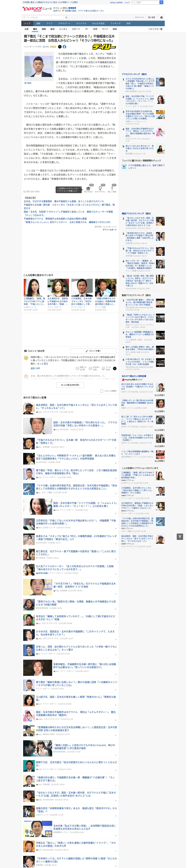
Task: Open related link 不倫発覚のグラドル
Action: (x=55, y=219)
